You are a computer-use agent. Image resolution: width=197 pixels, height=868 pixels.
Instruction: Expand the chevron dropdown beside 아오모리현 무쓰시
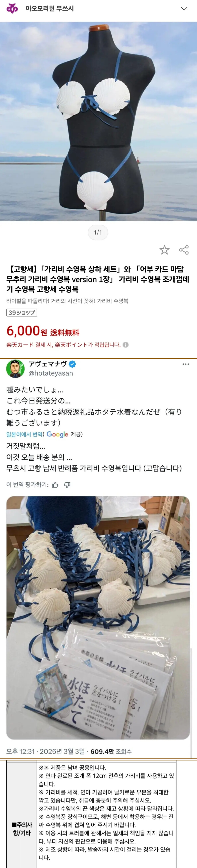[x=184, y=9]
